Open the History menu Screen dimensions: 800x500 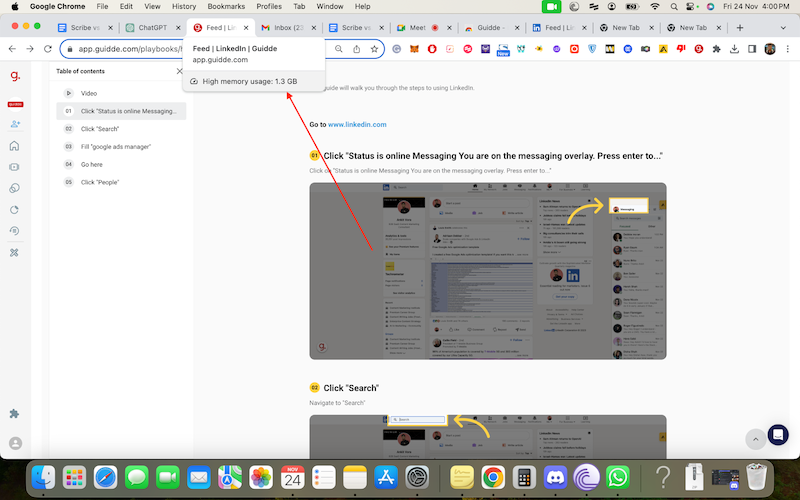pyautogui.click(x=184, y=6)
